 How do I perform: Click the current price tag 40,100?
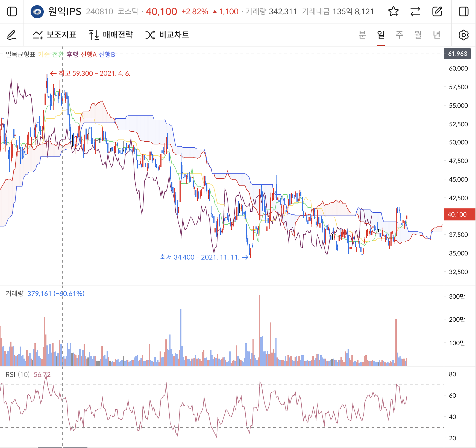tap(460, 214)
